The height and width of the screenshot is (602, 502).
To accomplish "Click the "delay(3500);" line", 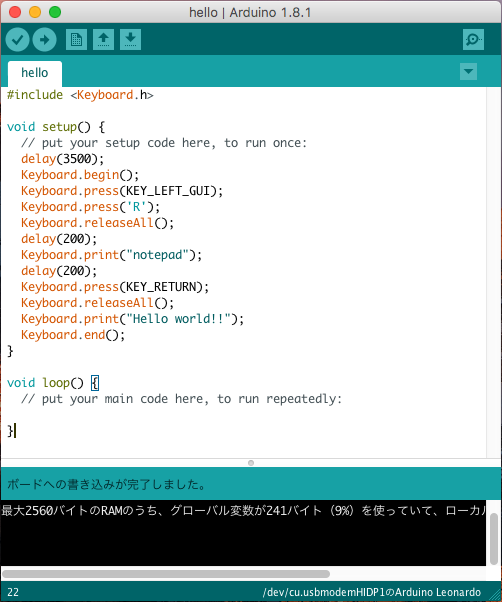I will [x=63, y=159].
